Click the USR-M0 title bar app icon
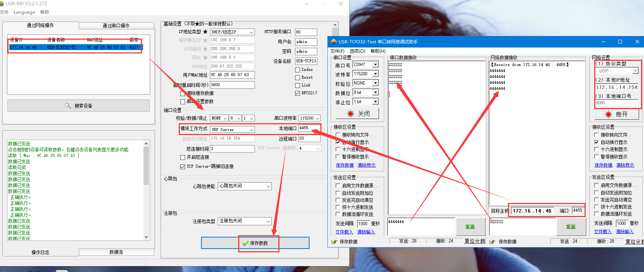 tap(2, 4)
